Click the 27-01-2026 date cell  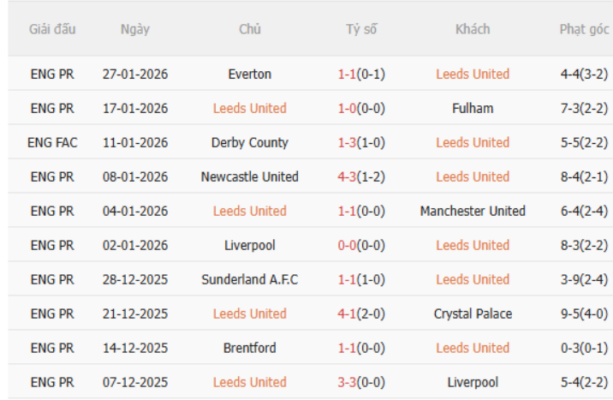(135, 74)
